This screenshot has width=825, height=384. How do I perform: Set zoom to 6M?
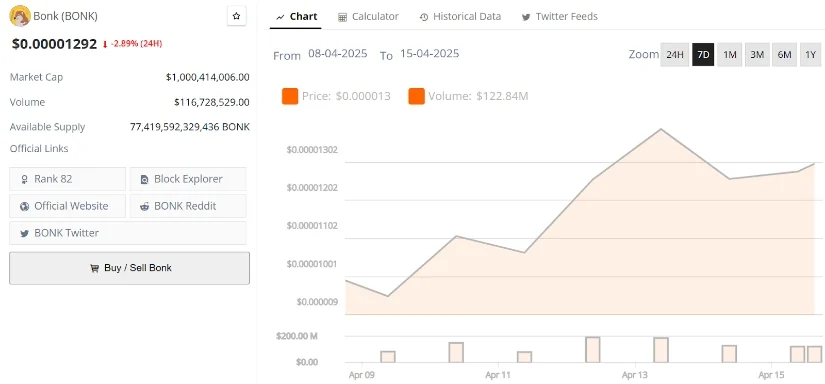(784, 55)
